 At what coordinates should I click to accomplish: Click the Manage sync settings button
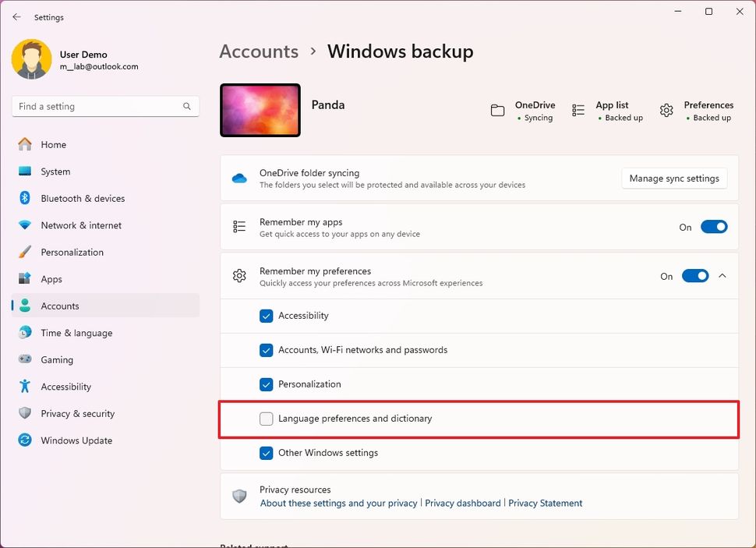674,178
